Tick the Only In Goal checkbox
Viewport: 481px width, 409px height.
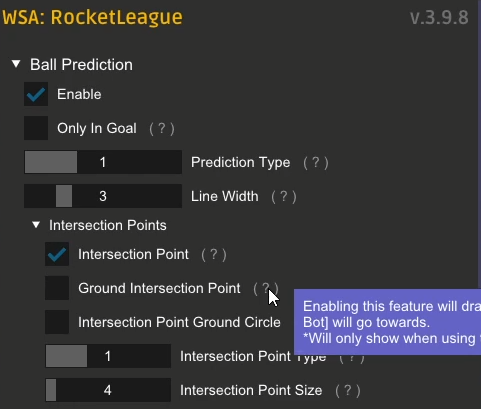[x=36, y=128]
